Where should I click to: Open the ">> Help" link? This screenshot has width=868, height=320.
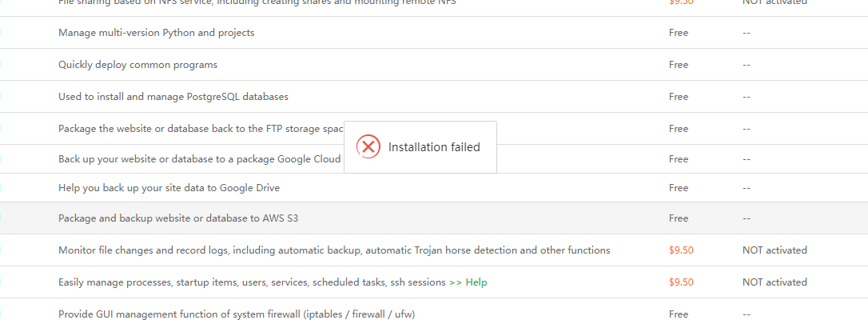click(468, 282)
